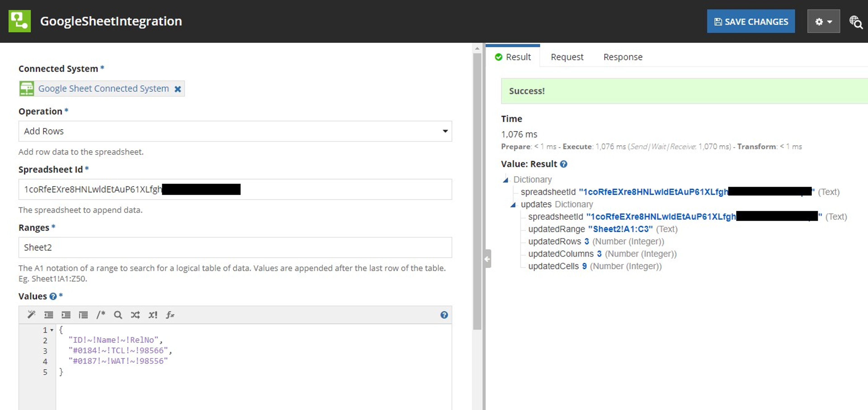Click the green integration object logo icon
The height and width of the screenshot is (410, 868).
coord(19,21)
